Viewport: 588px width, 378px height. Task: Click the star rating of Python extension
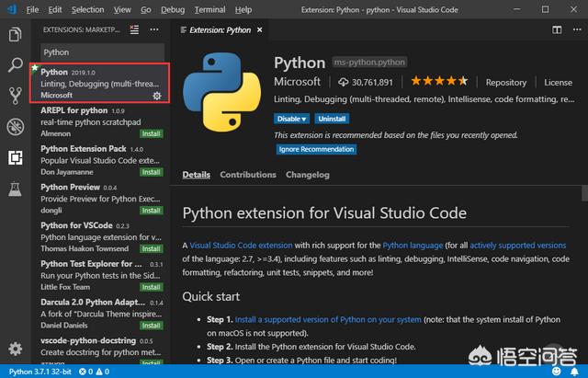click(439, 81)
